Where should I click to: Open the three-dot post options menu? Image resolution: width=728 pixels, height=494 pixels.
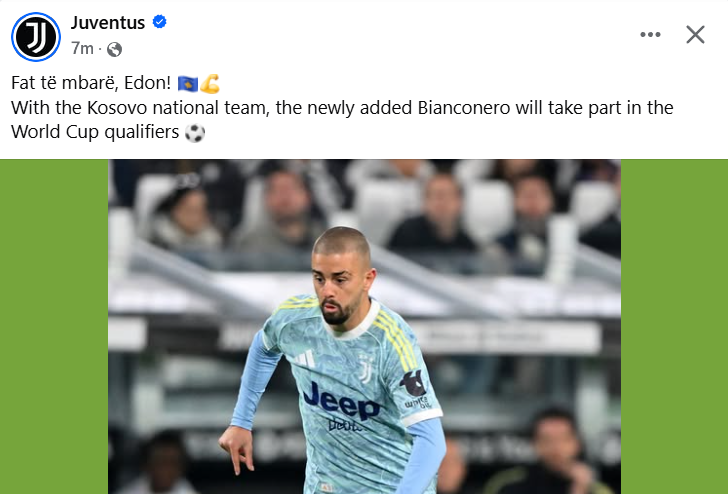click(x=650, y=34)
